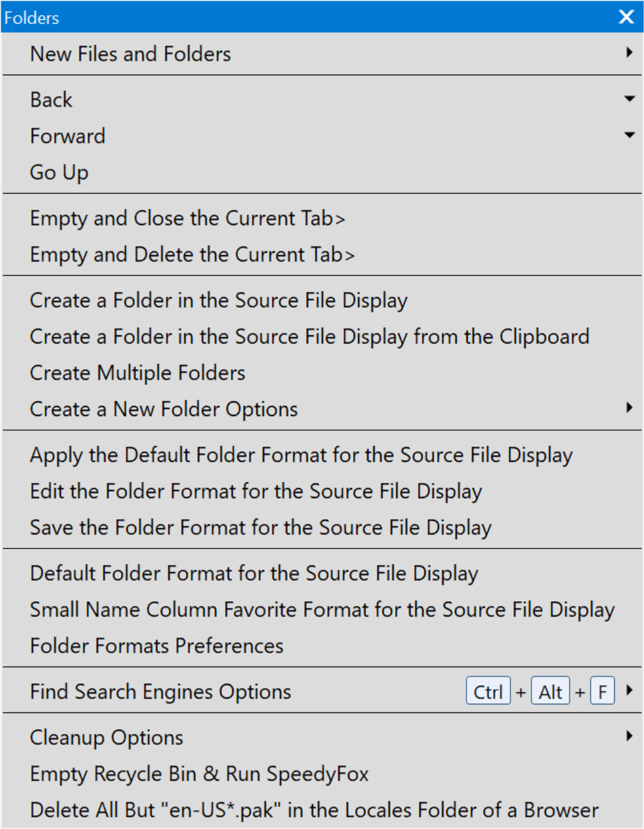Open Folder Formats Preferences
This screenshot has width=644, height=829.
(157, 646)
